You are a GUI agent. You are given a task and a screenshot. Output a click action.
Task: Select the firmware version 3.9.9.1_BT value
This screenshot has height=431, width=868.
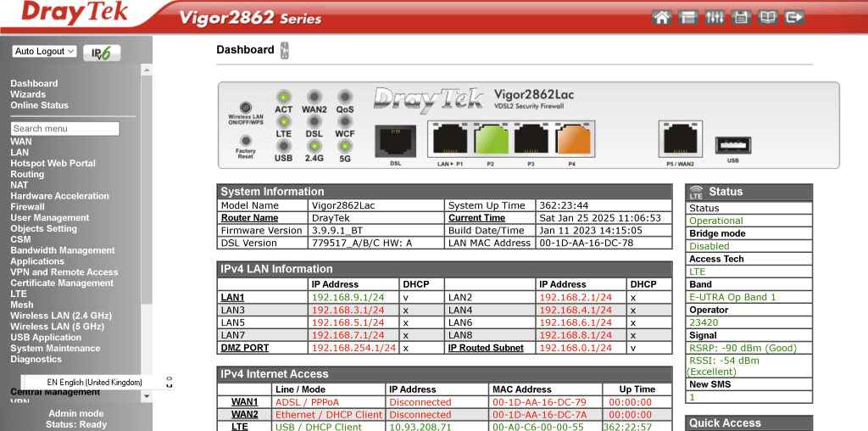337,231
